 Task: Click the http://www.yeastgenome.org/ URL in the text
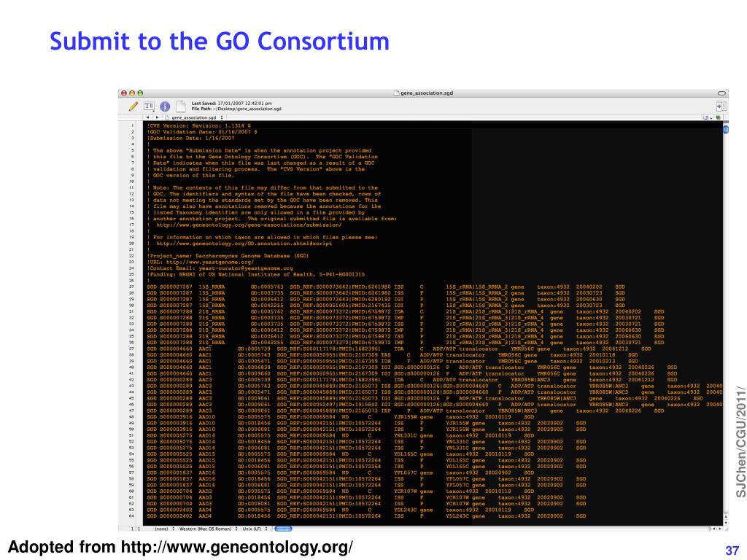coord(209,262)
